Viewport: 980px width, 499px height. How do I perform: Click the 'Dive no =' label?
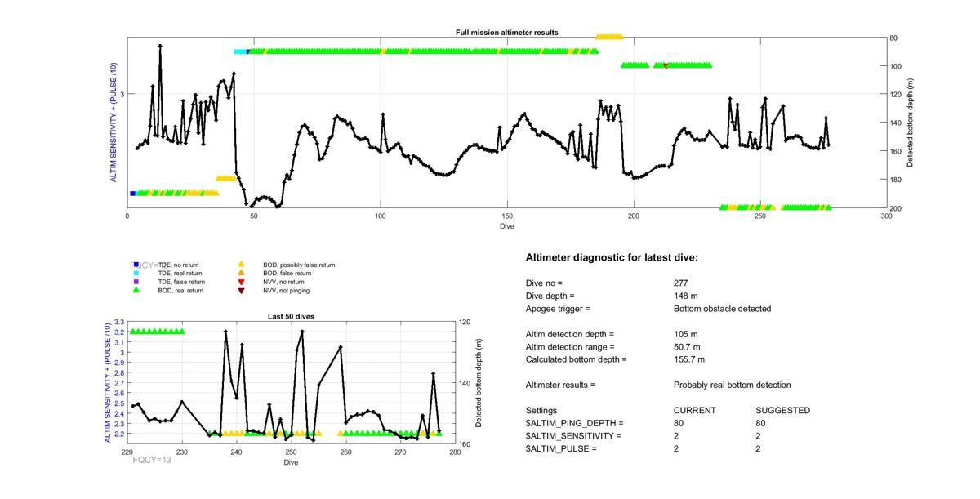544,283
